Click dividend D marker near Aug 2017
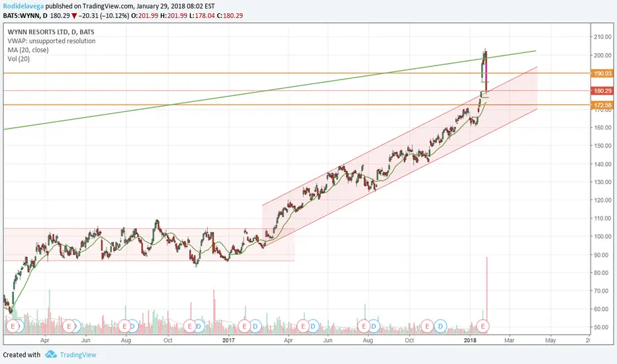This screenshot has height=364, width=617. (x=374, y=326)
